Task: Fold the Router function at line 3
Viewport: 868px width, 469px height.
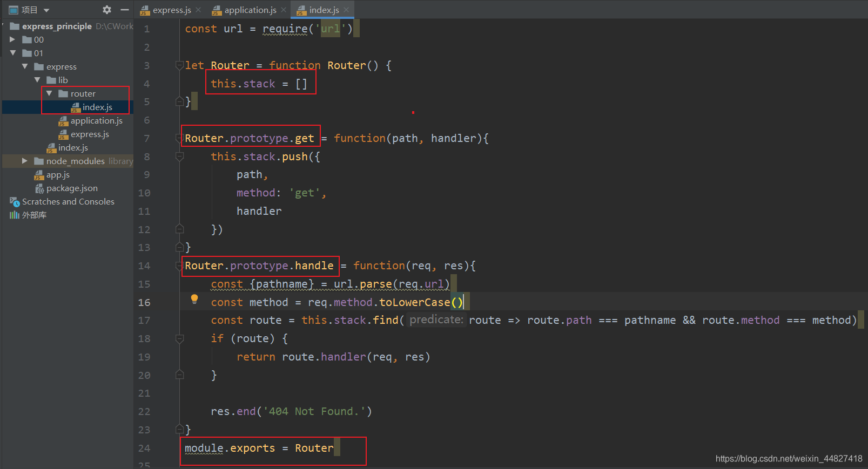Action: tap(179, 65)
